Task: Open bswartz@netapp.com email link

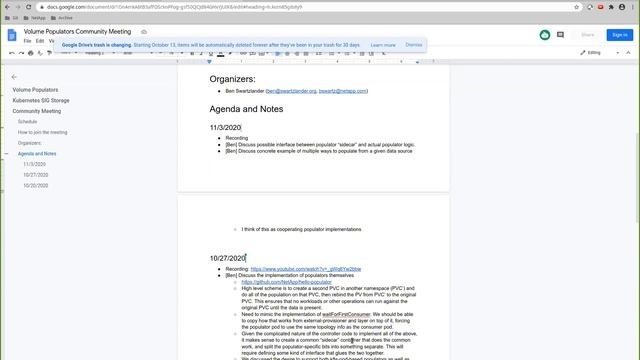Action: coord(342,91)
